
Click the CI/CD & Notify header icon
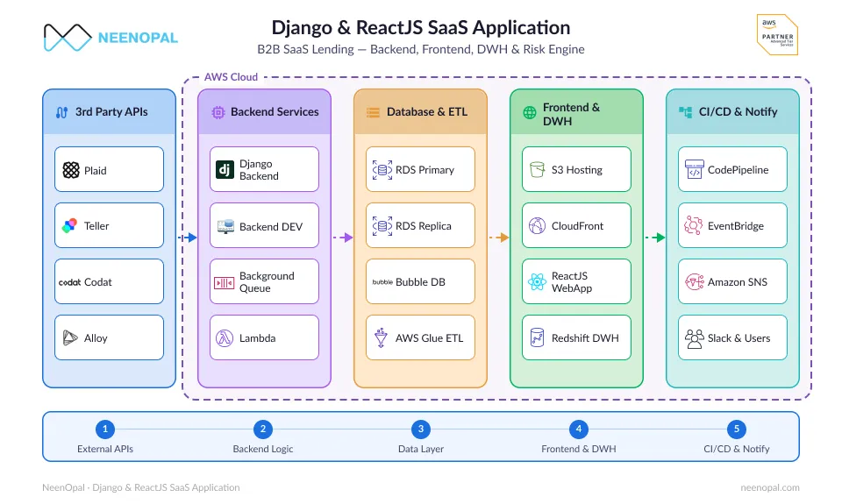(x=686, y=111)
